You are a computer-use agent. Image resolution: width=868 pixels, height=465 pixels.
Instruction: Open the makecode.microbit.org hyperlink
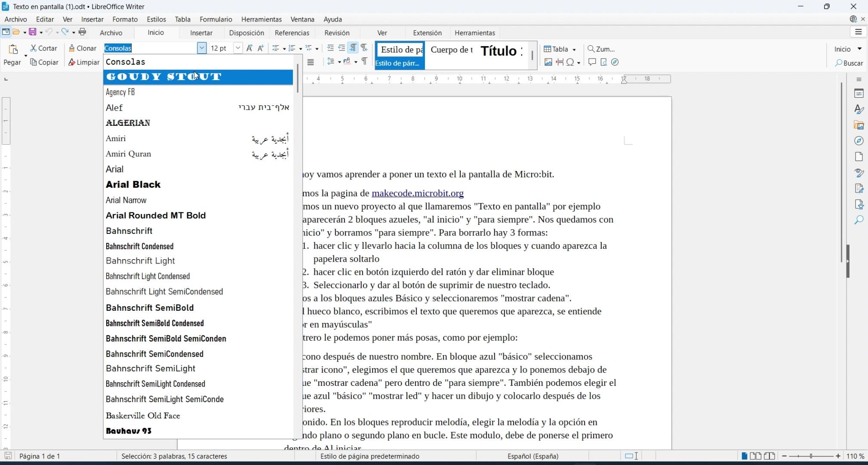pyautogui.click(x=417, y=193)
